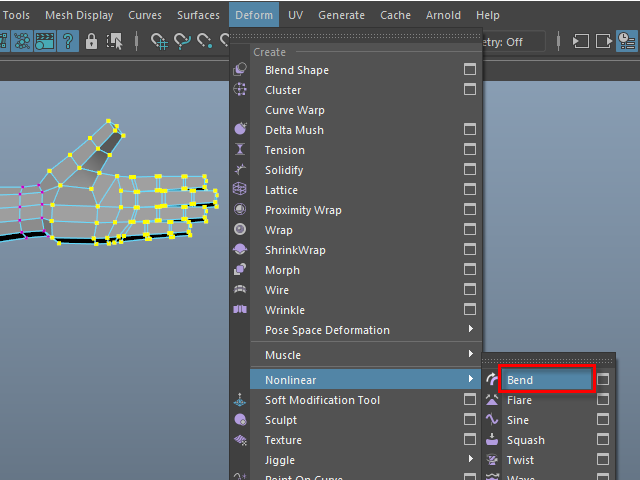
Task: Toggle construction history on the status line
Action: pos(626,41)
